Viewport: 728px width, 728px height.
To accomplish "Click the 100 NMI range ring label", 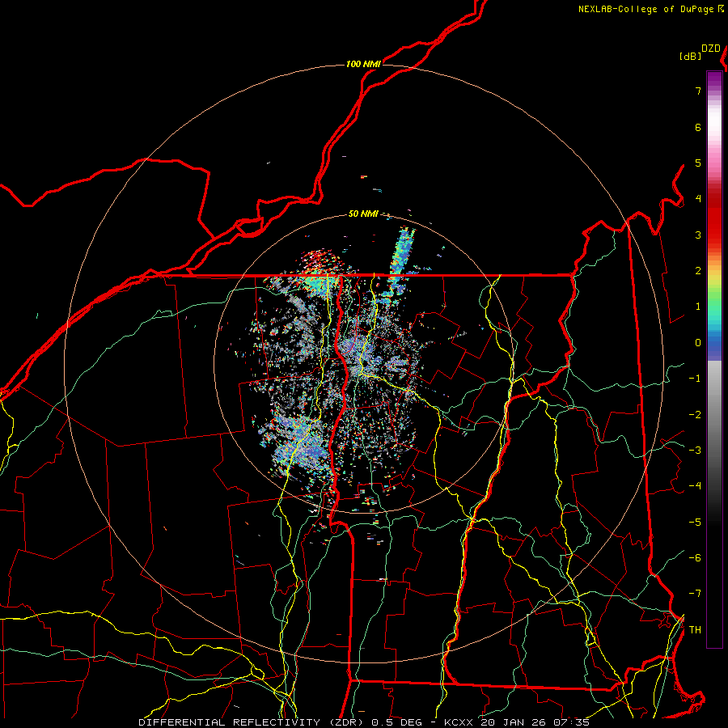I will pyautogui.click(x=363, y=64).
